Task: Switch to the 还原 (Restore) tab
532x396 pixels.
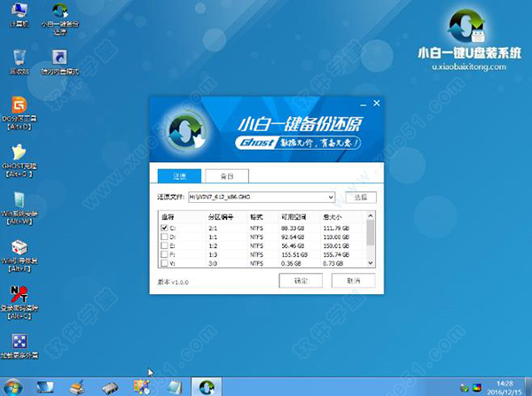Action: (179, 176)
